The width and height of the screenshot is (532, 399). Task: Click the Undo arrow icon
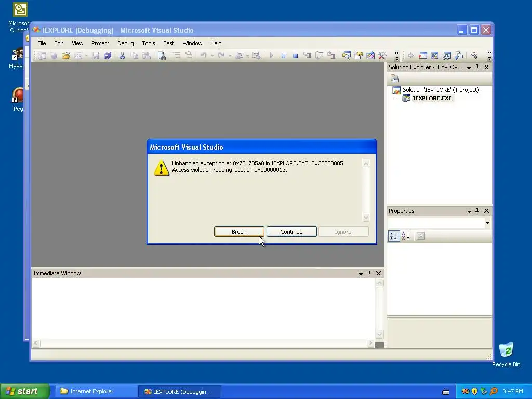203,56
